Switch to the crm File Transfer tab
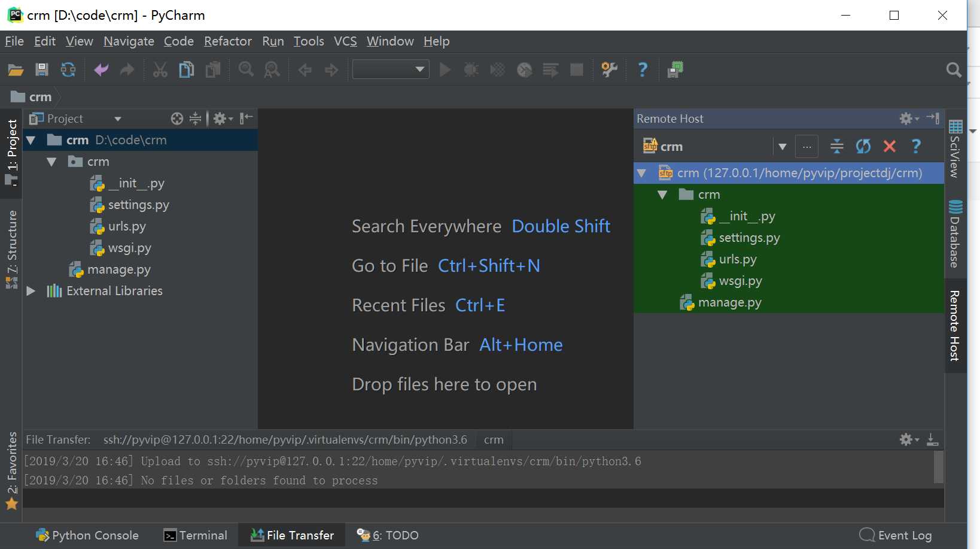The image size is (980, 549). pyautogui.click(x=494, y=440)
